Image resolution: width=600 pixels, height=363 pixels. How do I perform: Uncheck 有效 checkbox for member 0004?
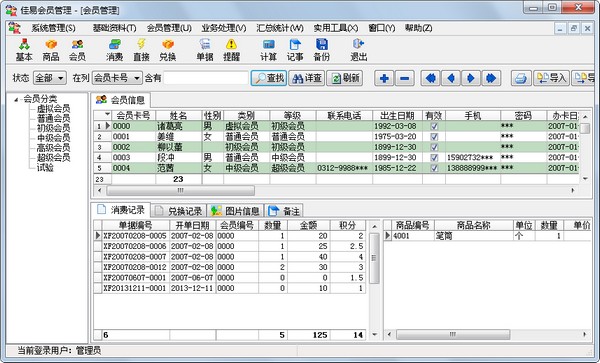[x=434, y=168]
